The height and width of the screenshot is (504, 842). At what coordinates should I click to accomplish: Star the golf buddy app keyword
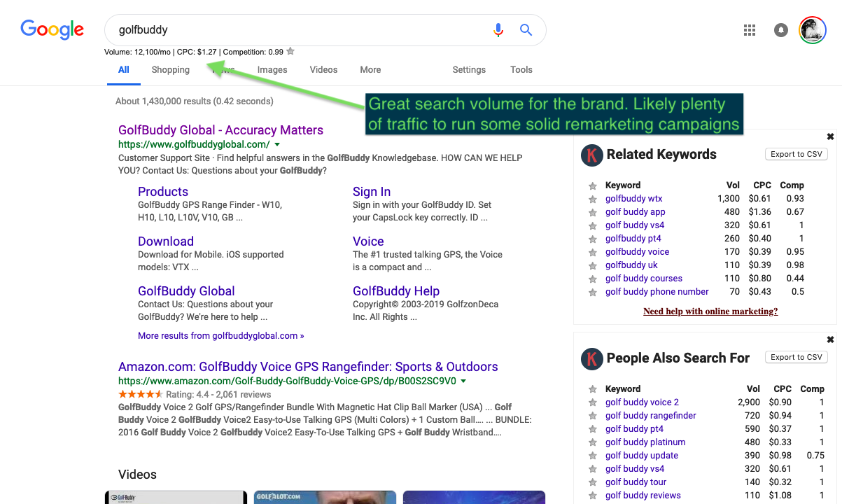[x=593, y=212]
